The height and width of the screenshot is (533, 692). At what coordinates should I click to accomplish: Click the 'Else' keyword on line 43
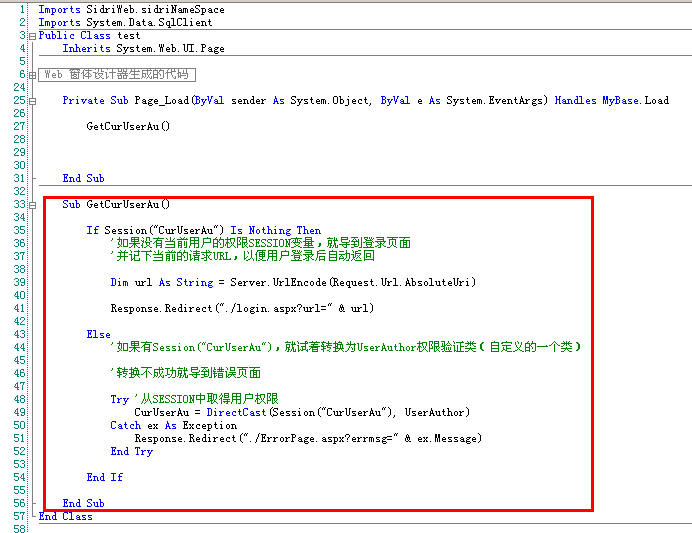[x=98, y=334]
